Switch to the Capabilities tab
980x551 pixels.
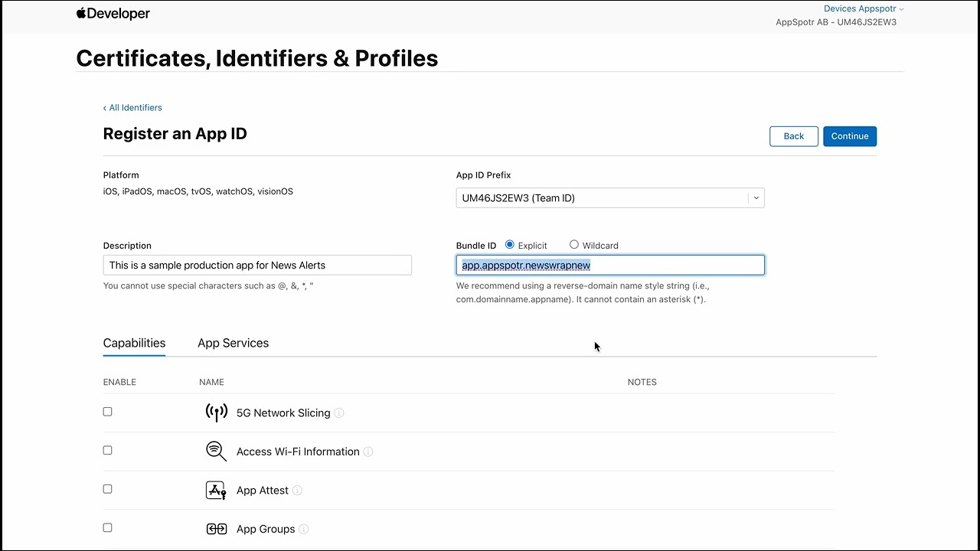click(x=134, y=343)
